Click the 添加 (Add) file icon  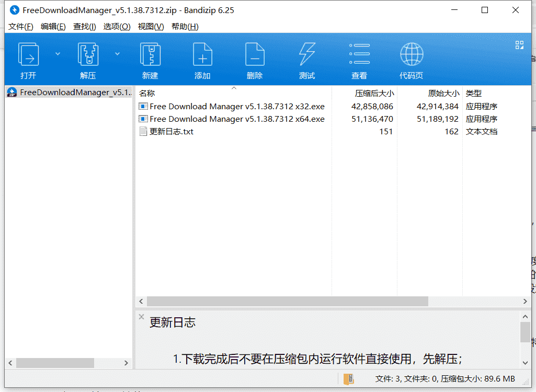click(x=202, y=54)
